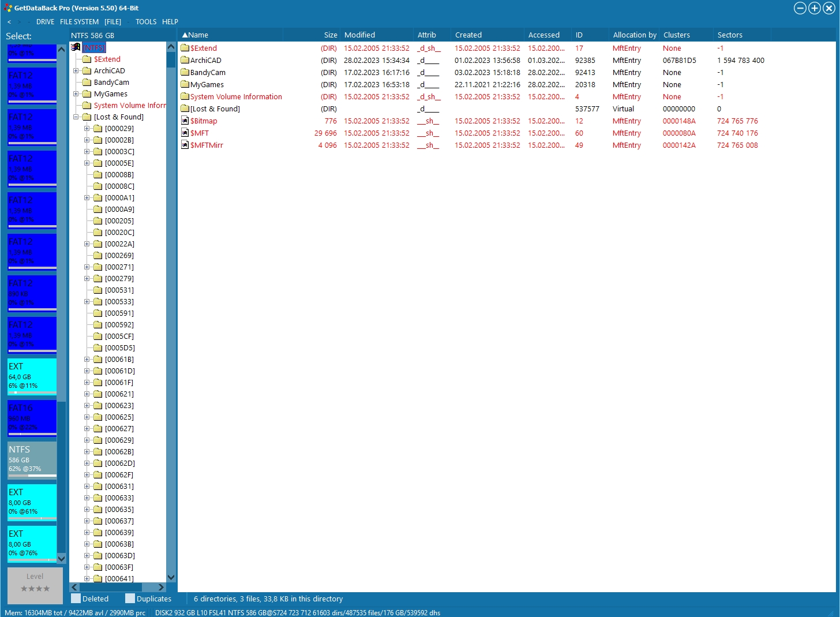This screenshot has height=617, width=840.
Task: Select the NTFS root drive icon in tree
Action: click(76, 47)
